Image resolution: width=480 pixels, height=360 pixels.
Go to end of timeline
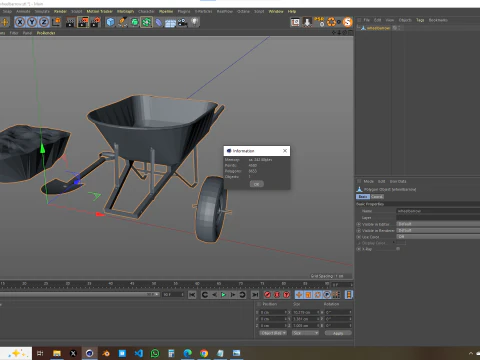click(x=255, y=295)
